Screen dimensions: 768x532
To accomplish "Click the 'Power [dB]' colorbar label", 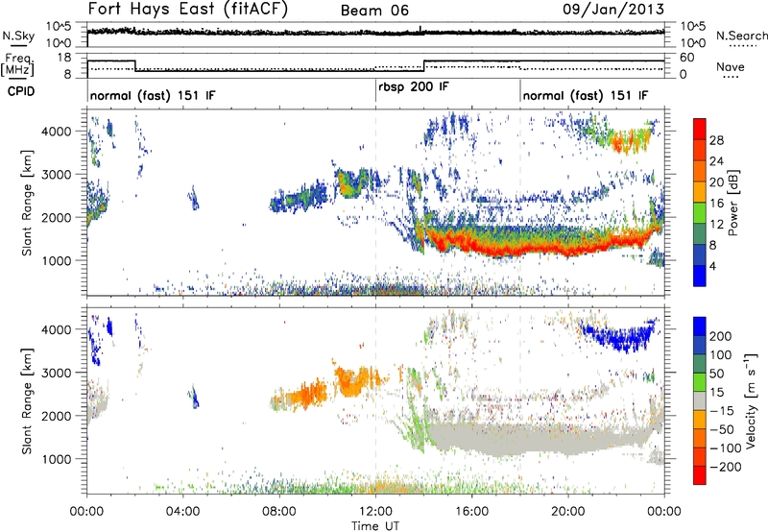I will click(x=733, y=203).
